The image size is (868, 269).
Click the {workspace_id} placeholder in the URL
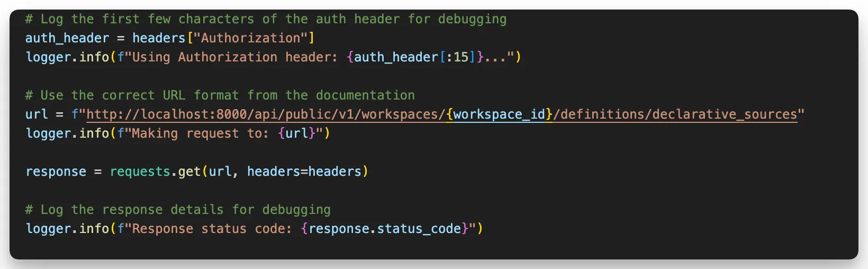tap(500, 114)
